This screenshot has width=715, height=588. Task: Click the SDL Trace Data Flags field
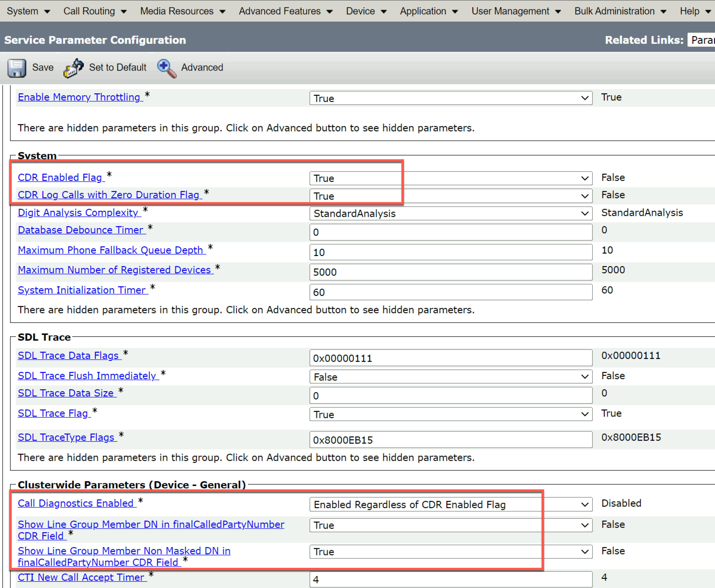click(451, 358)
